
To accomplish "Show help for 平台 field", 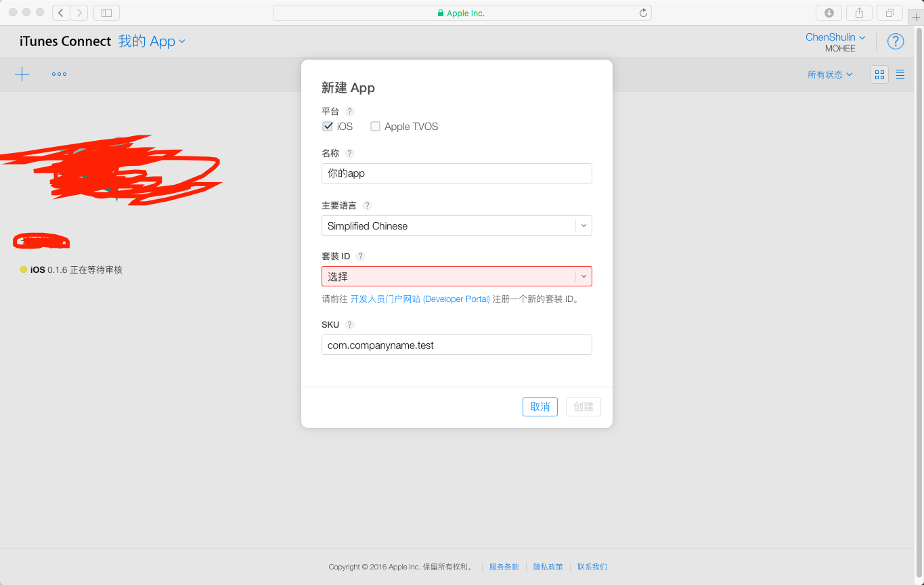I will (349, 111).
